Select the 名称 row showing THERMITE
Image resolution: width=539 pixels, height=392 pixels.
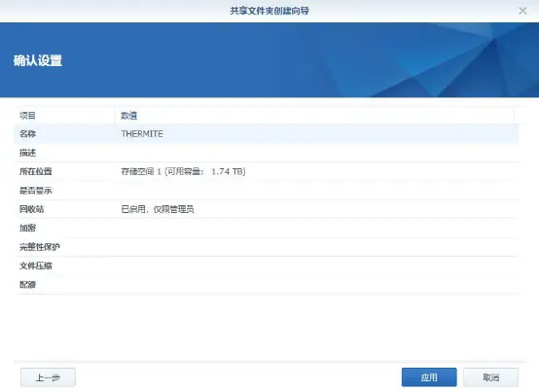pos(266,133)
